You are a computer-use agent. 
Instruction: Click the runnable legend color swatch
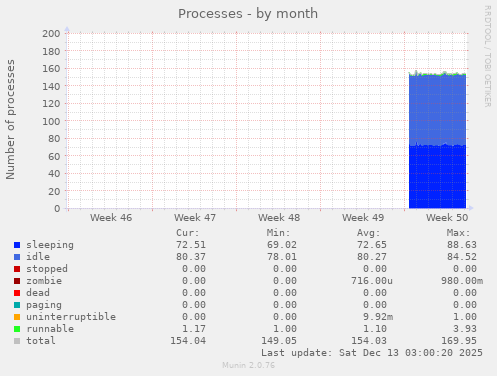(x=17, y=329)
